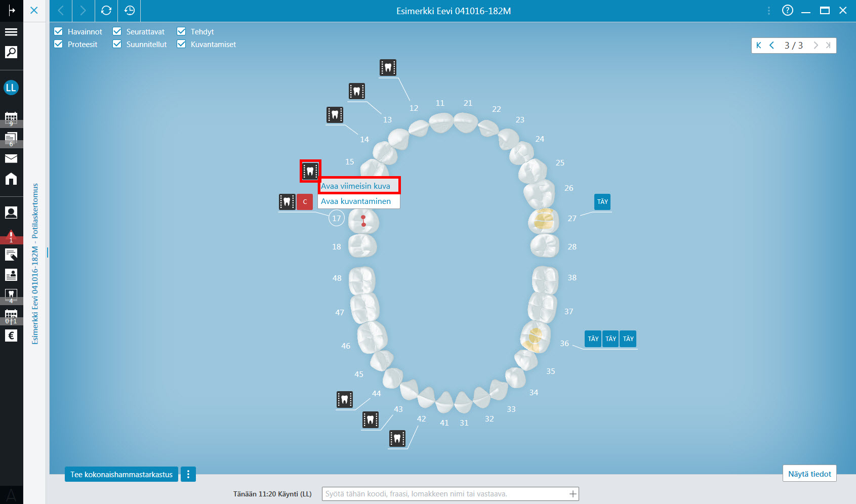The height and width of the screenshot is (504, 856).
Task: Toggle the Proteesit checkbox
Action: [x=58, y=44]
